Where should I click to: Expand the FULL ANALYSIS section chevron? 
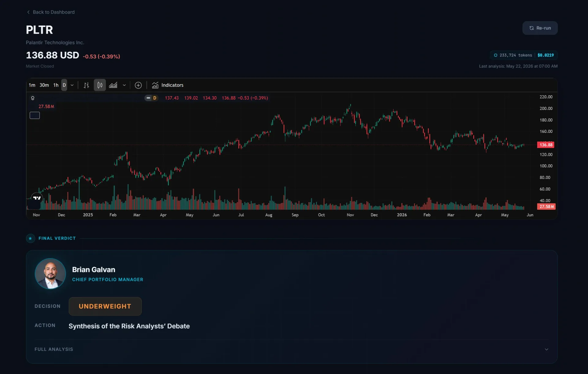click(x=546, y=349)
